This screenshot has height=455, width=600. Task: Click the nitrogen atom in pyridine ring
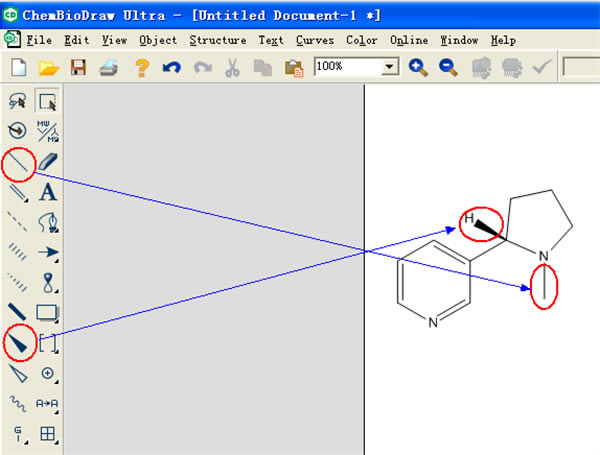pos(432,323)
